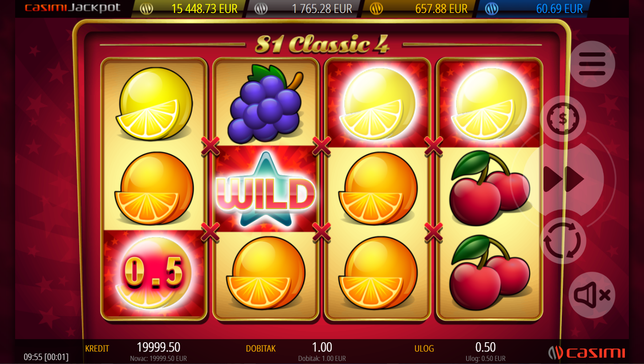The image size is (644, 364).
Task: Click the Ulog 0.50 bet value
Action: [486, 347]
